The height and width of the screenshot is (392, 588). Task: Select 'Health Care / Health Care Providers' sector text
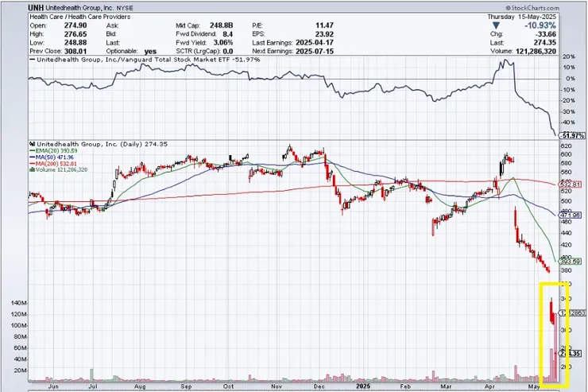coord(80,17)
